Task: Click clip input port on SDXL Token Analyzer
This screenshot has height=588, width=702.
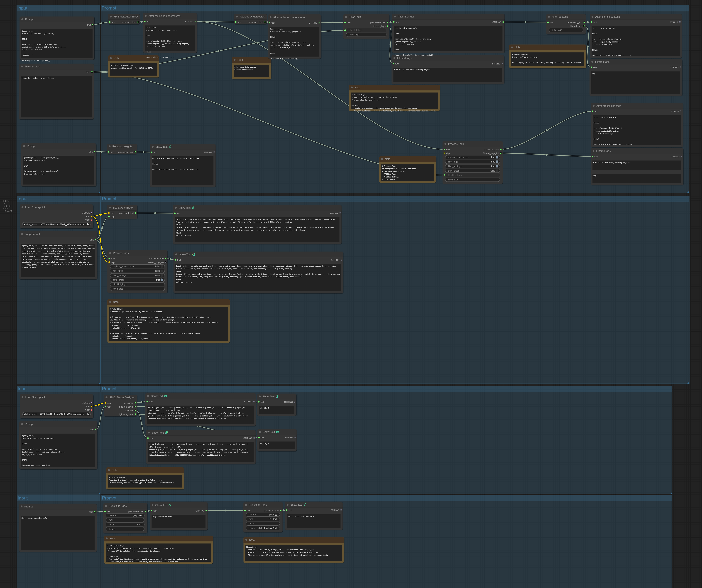Action: [106, 403]
